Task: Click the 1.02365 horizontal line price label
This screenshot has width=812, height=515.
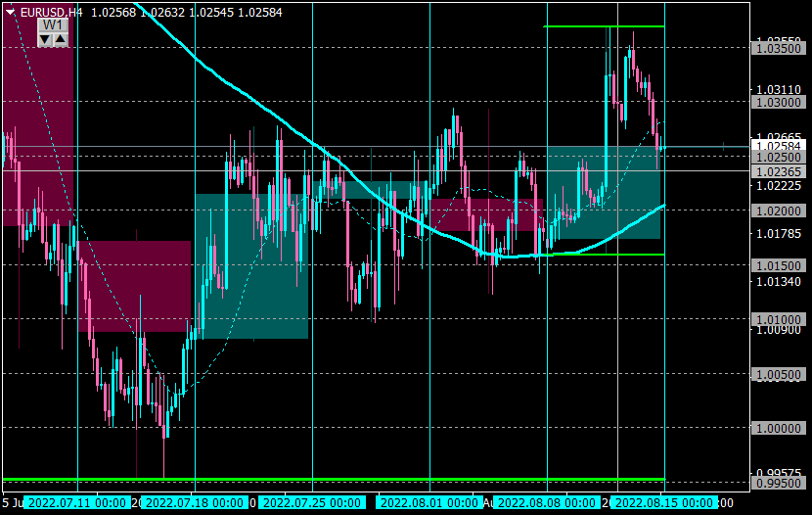Action: 779,171
